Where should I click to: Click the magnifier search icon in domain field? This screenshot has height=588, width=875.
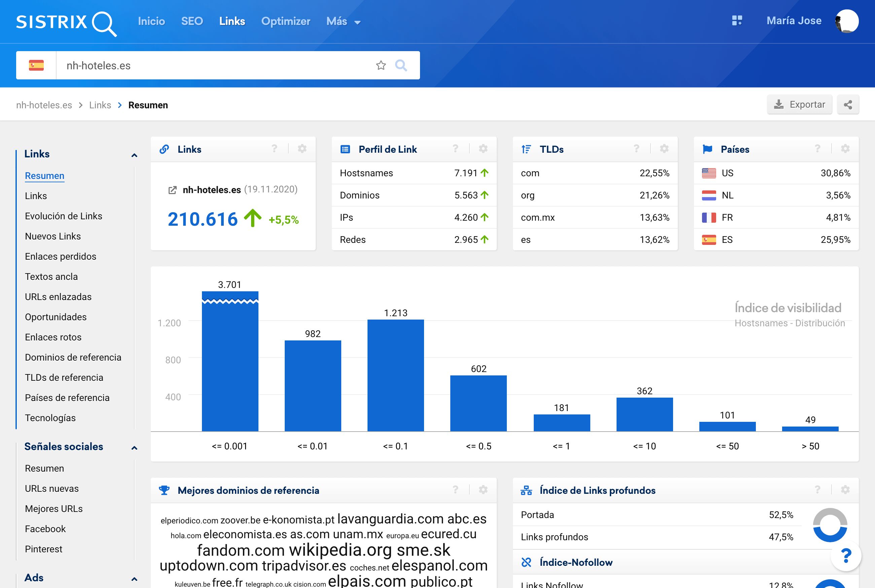pos(401,65)
